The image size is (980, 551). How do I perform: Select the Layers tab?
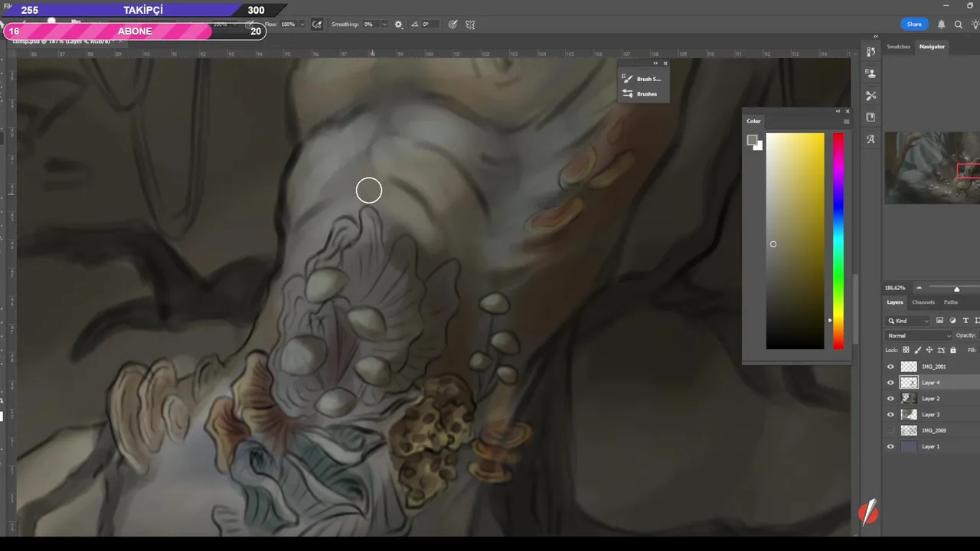895,302
